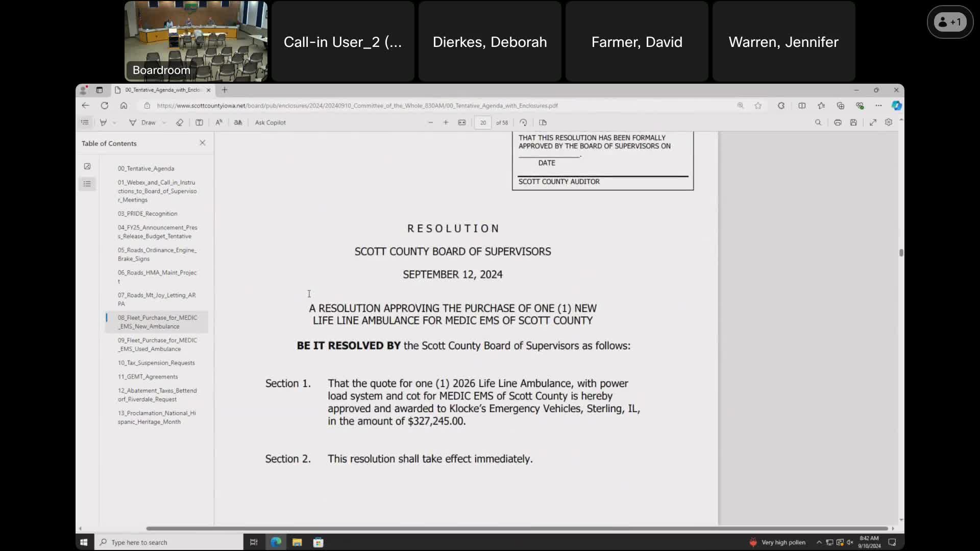Click the page number input field
980x551 pixels.
click(482, 122)
